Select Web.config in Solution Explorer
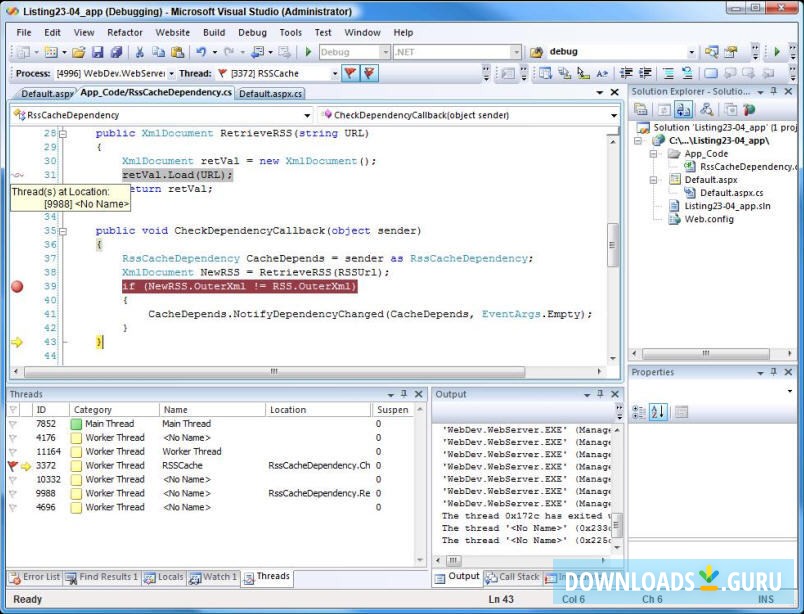 point(709,219)
